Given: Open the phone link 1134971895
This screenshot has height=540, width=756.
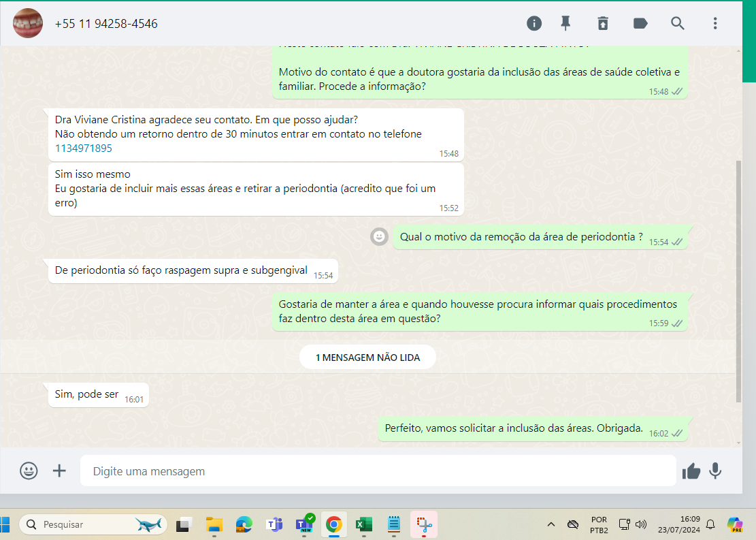Looking at the screenshot, I should coord(84,148).
